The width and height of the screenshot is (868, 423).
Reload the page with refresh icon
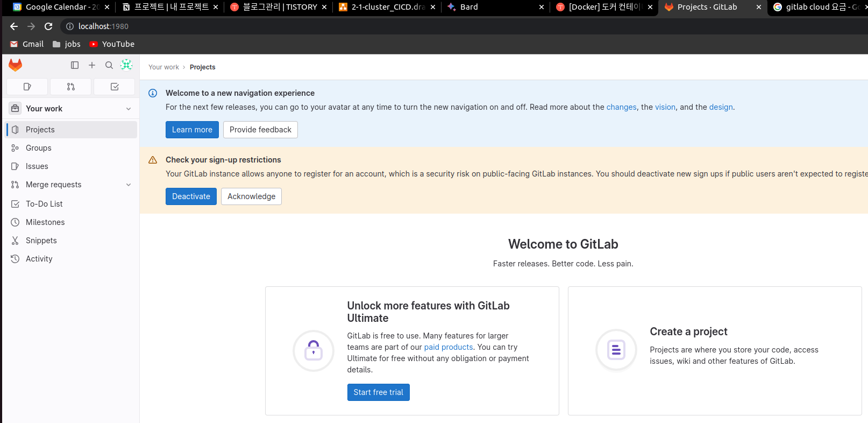(x=48, y=26)
